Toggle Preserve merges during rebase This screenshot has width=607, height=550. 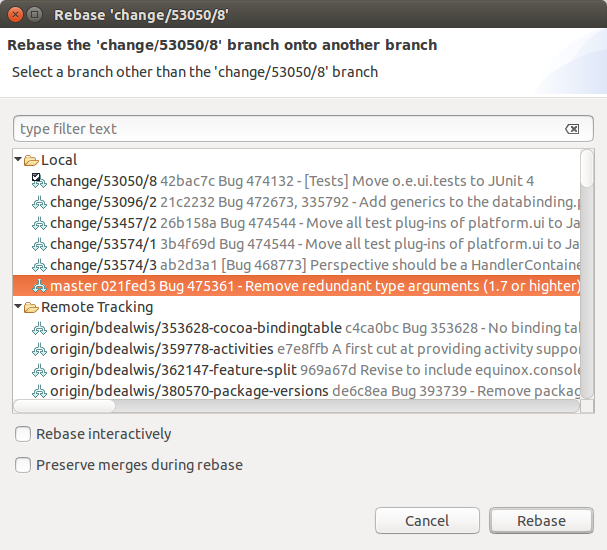[23, 465]
